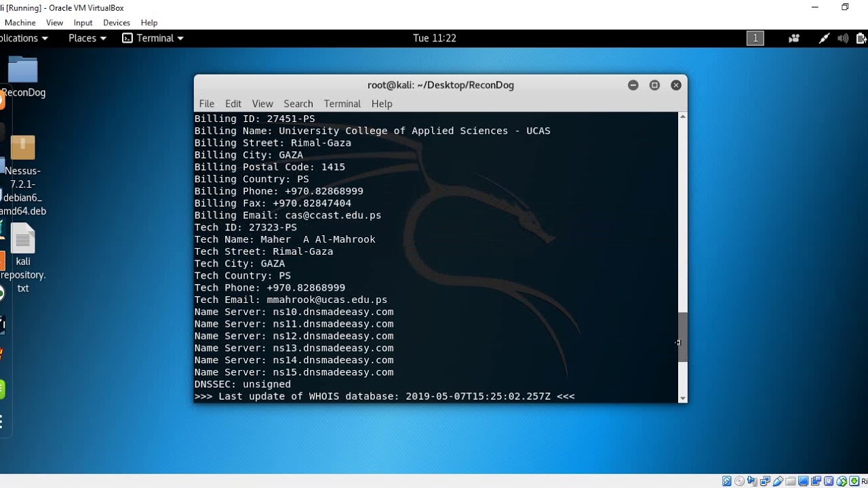The width and height of the screenshot is (868, 488).
Task: Open the ReconDog desktop folder
Action: pos(22,70)
